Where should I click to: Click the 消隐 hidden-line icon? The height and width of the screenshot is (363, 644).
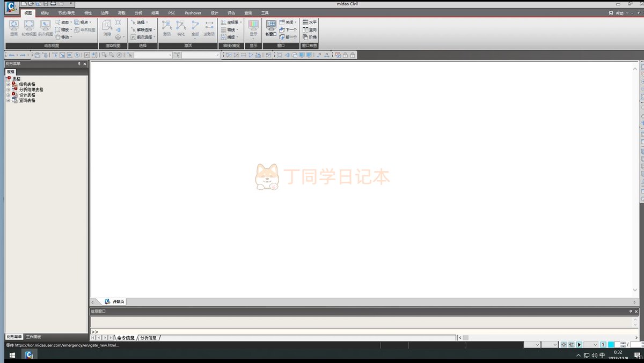(x=107, y=28)
